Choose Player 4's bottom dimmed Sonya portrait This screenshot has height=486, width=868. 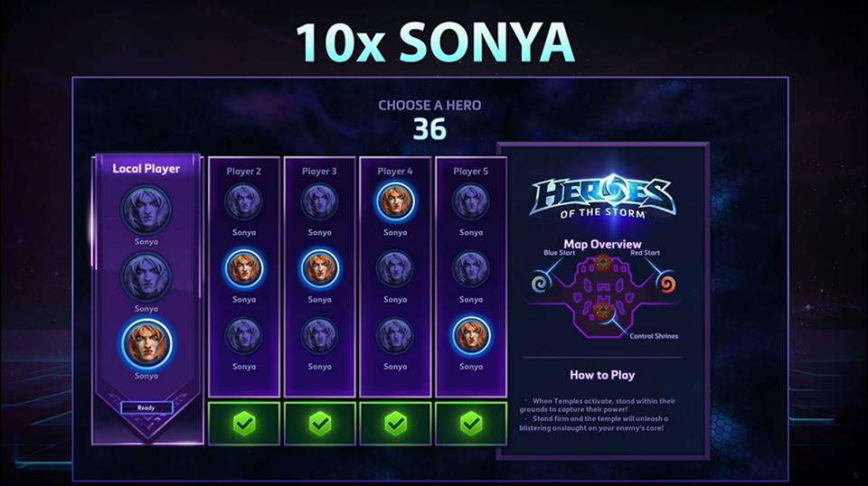(x=395, y=336)
